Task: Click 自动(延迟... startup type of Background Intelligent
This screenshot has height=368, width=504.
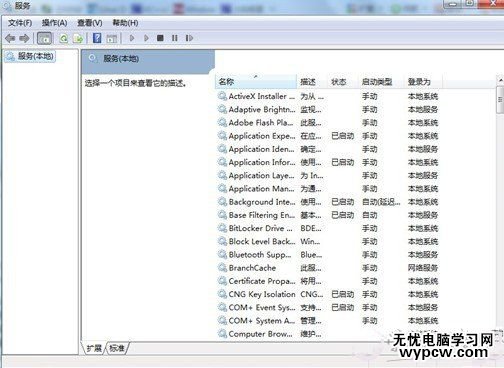Action: 381,202
